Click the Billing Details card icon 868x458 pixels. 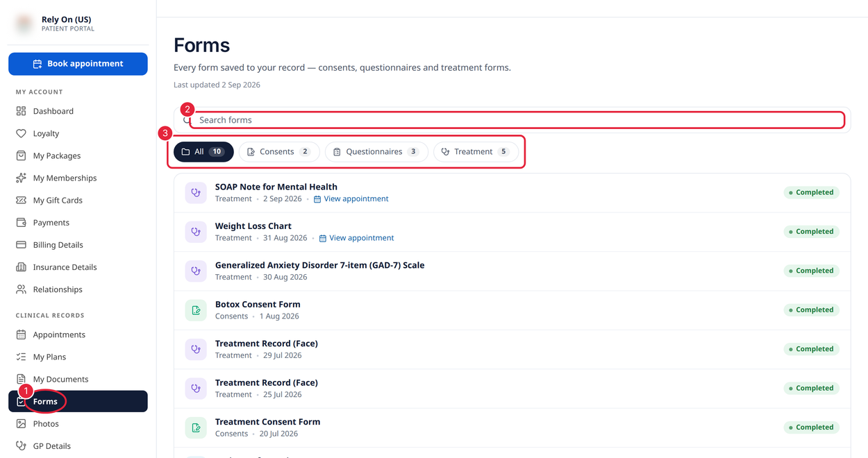[x=21, y=244]
